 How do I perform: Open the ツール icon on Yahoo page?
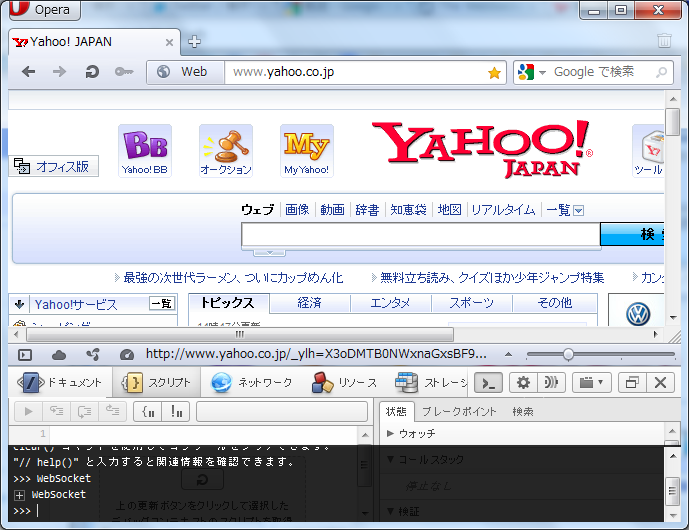click(649, 151)
